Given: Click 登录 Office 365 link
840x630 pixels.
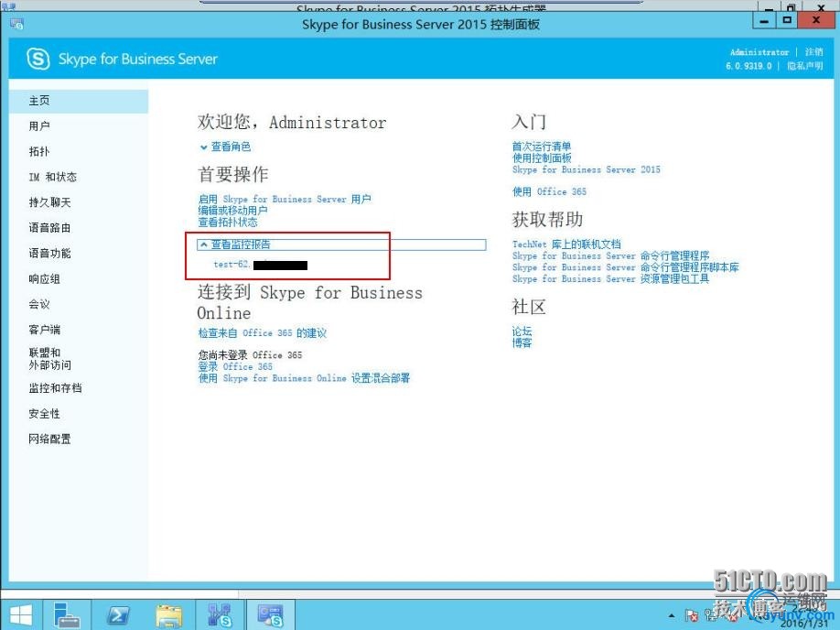Looking at the screenshot, I should point(235,367).
